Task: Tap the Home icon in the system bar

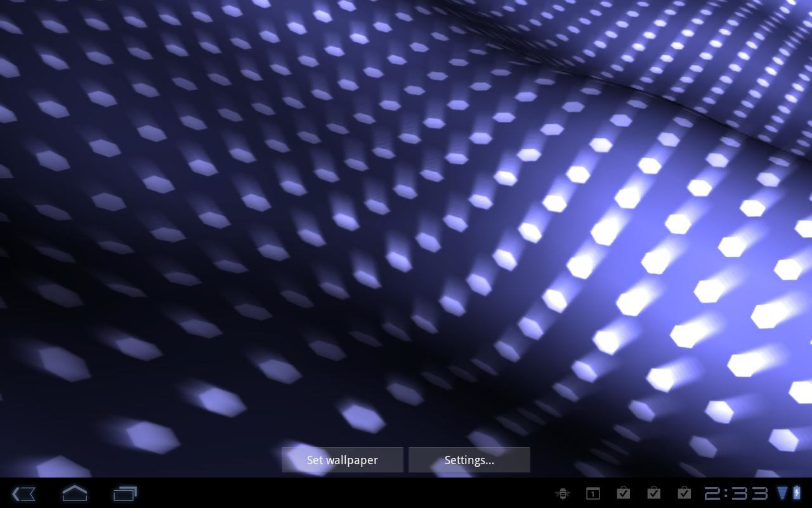Action: (74, 494)
